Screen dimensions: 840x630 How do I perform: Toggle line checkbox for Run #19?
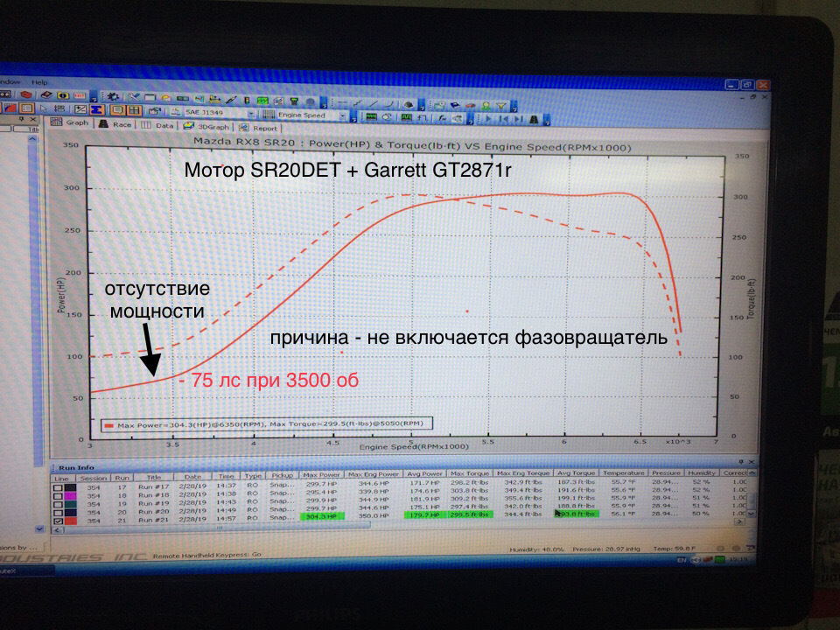point(58,504)
